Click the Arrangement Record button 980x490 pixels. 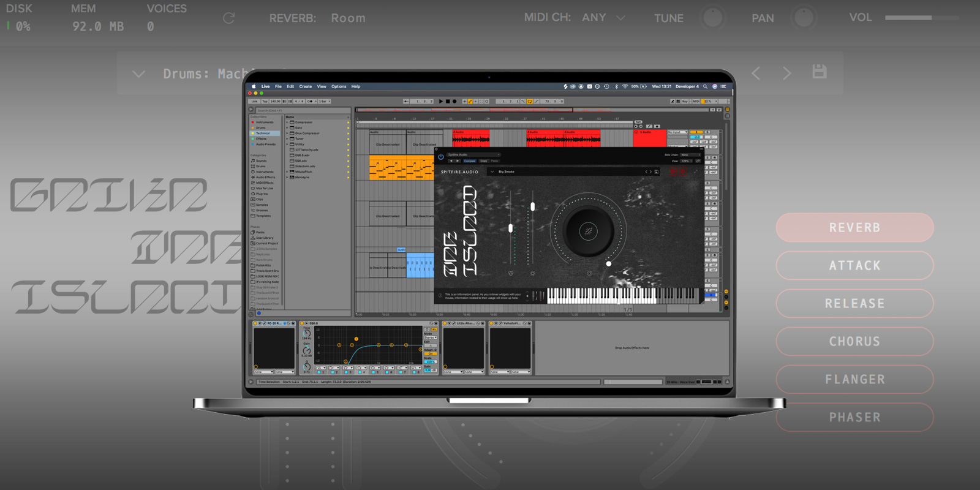[x=454, y=102]
